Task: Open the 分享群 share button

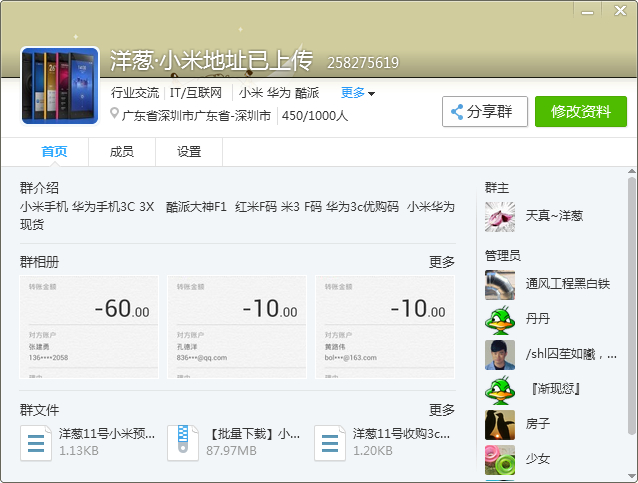Action: [485, 111]
